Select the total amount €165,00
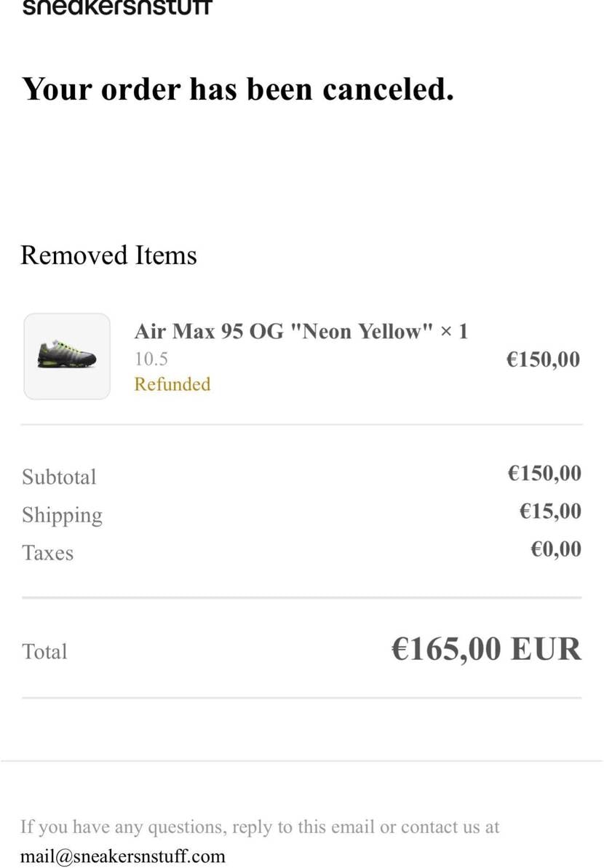This screenshot has width=604, height=868. point(446,649)
